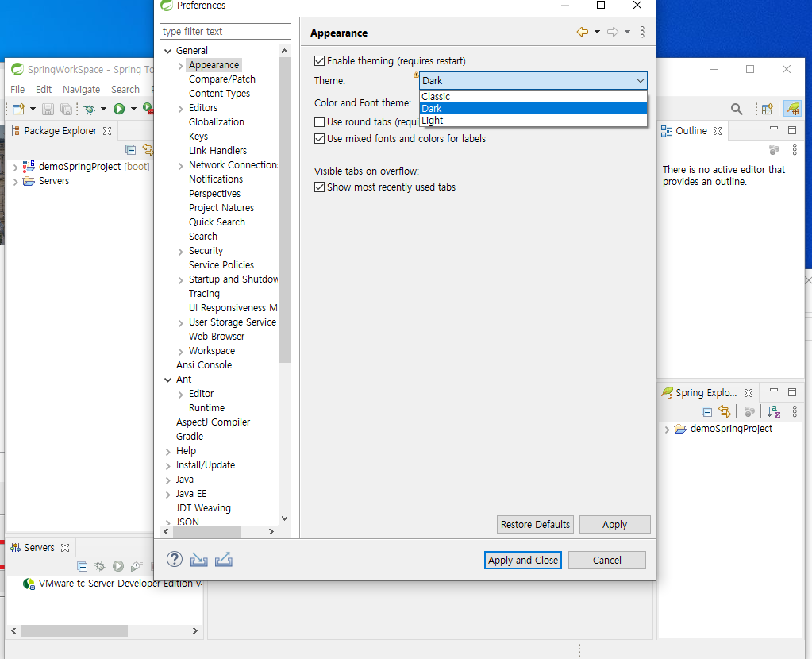Screen dimensions: 812x659
Task: Toggle Use round tabs checkbox
Action: click(320, 121)
